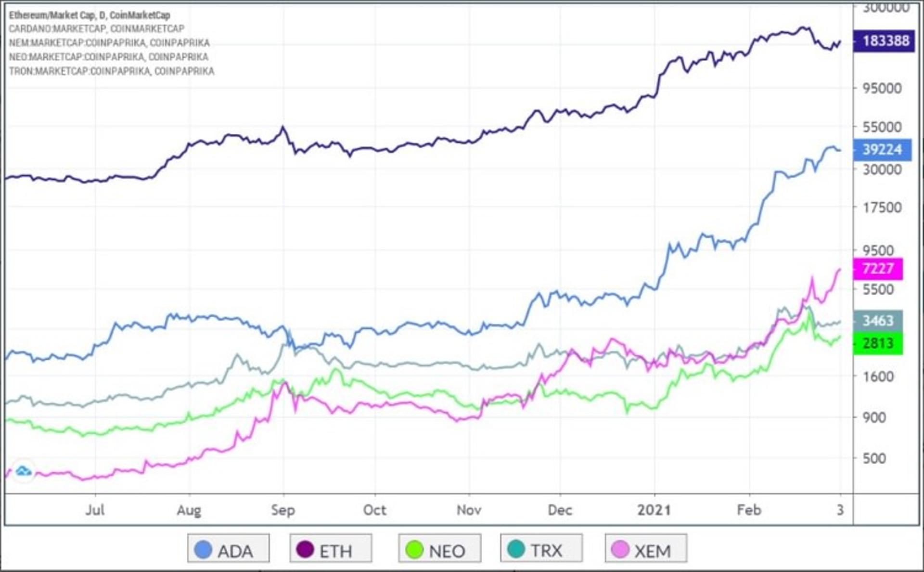Select the CARDANO:MARKETCAP series label
Image resolution: width=924 pixels, height=572 pixels.
pos(96,29)
